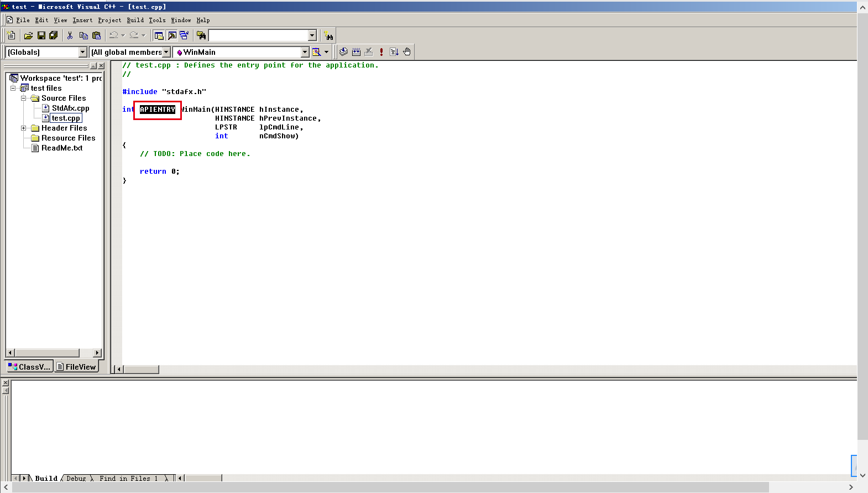The width and height of the screenshot is (868, 493).
Task: Open the View menu
Action: [x=60, y=20]
